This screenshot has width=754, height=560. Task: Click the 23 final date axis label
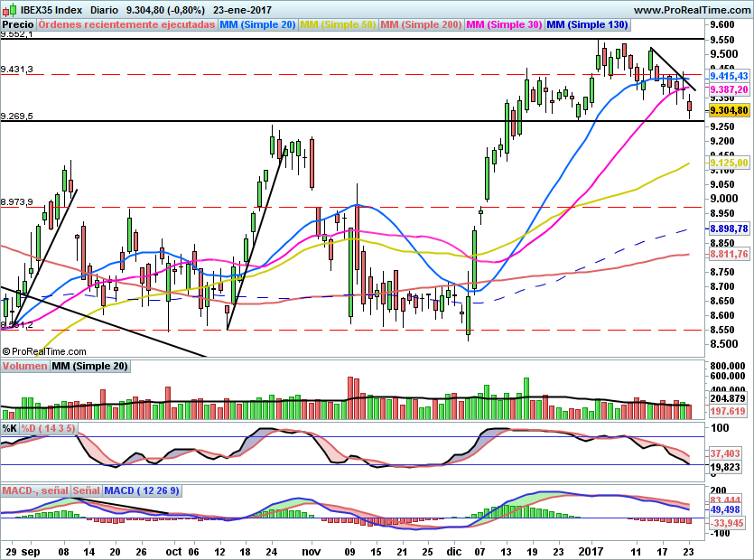[689, 552]
